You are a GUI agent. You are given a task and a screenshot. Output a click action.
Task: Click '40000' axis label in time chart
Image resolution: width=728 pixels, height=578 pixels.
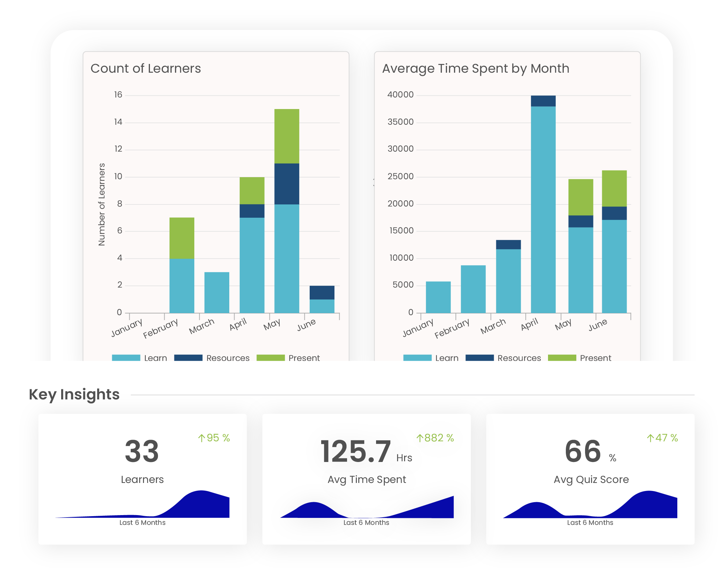coord(401,95)
